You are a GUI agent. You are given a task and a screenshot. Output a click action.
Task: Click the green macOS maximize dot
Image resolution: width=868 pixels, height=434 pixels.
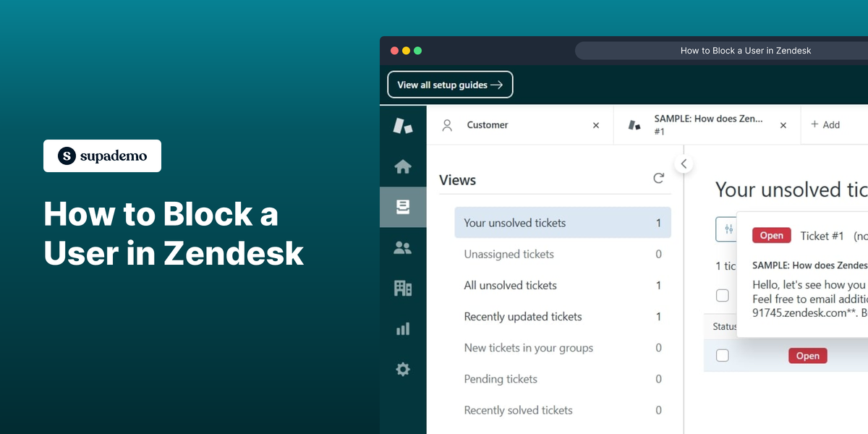click(417, 51)
